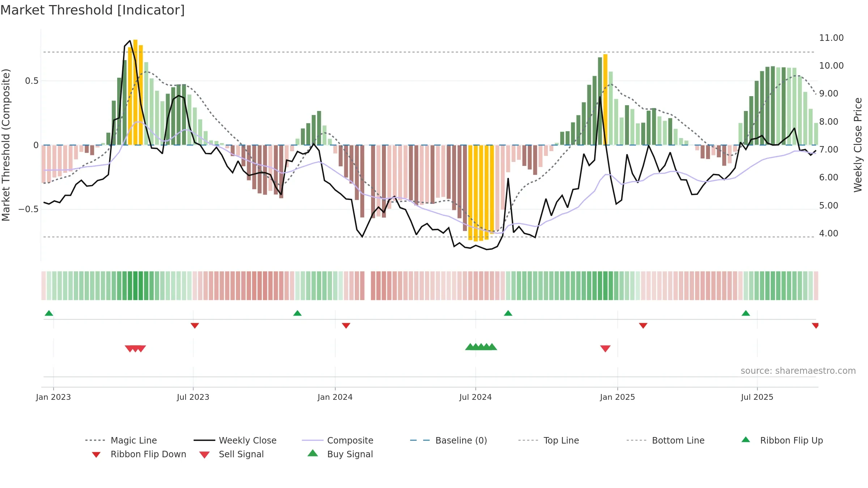Click the ribbon flip up marker in August 2024
The height and width of the screenshot is (488, 868).
click(x=508, y=313)
